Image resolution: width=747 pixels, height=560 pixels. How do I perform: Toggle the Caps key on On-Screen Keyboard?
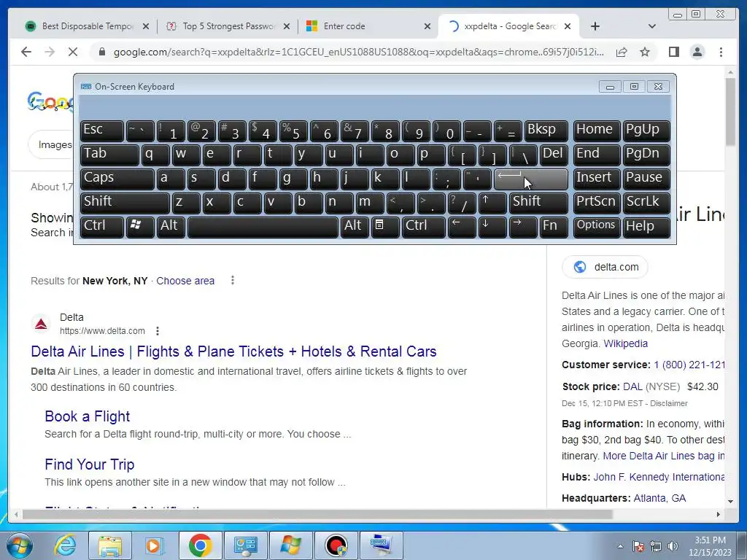click(x=117, y=179)
